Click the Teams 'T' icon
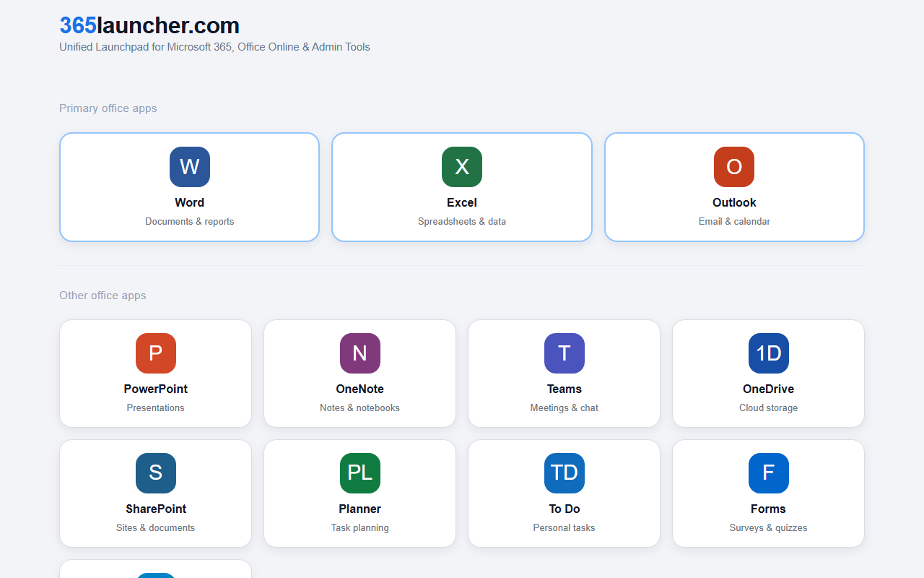 coord(565,353)
